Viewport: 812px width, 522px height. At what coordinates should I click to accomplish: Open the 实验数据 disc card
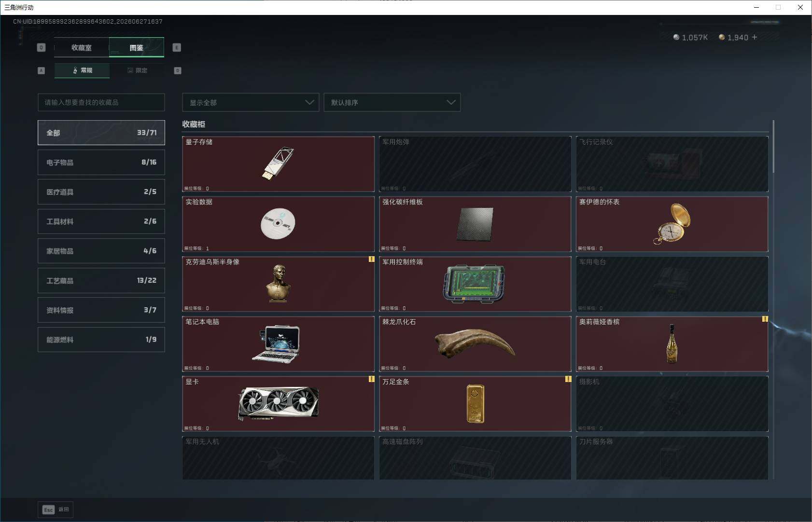click(278, 224)
